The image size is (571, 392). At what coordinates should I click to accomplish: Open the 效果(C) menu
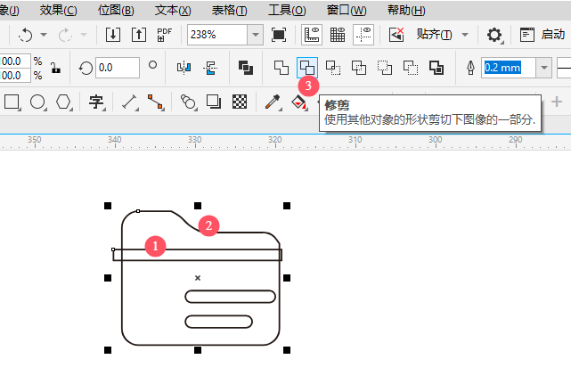[58, 10]
